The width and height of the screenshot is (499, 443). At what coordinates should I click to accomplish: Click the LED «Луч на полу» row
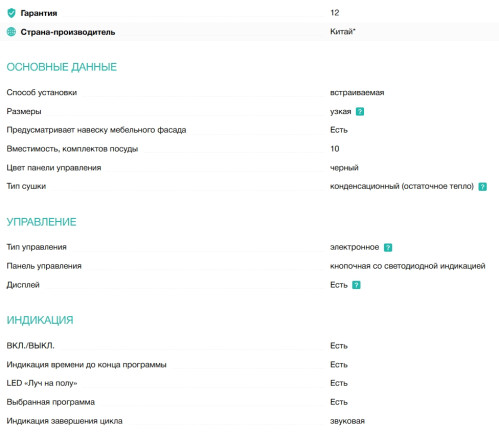point(249,383)
